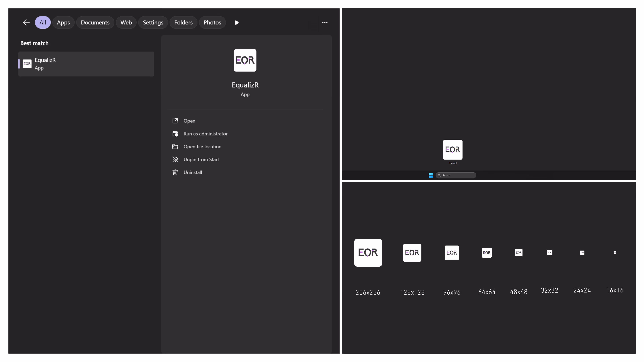This screenshot has width=644, height=362.
Task: Click the small EQR icon in best match
Action: [x=27, y=64]
